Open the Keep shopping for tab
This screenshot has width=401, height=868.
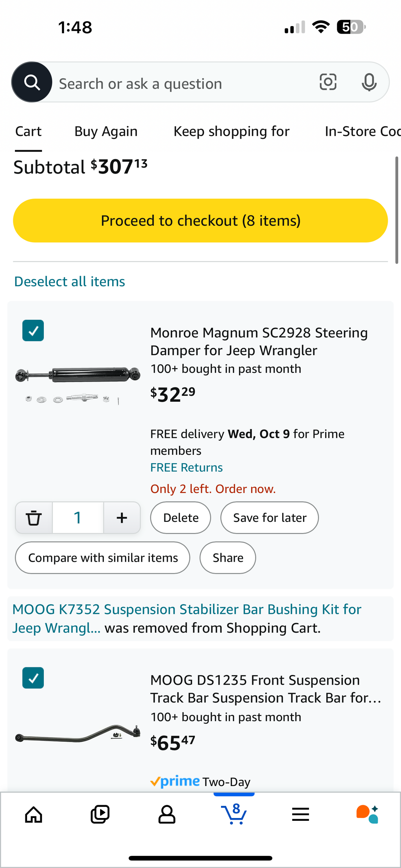[231, 132]
